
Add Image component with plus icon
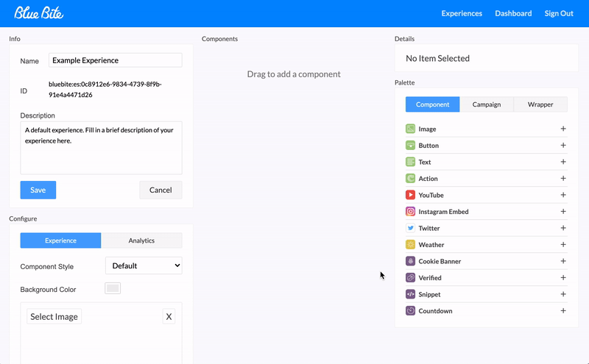coord(563,129)
